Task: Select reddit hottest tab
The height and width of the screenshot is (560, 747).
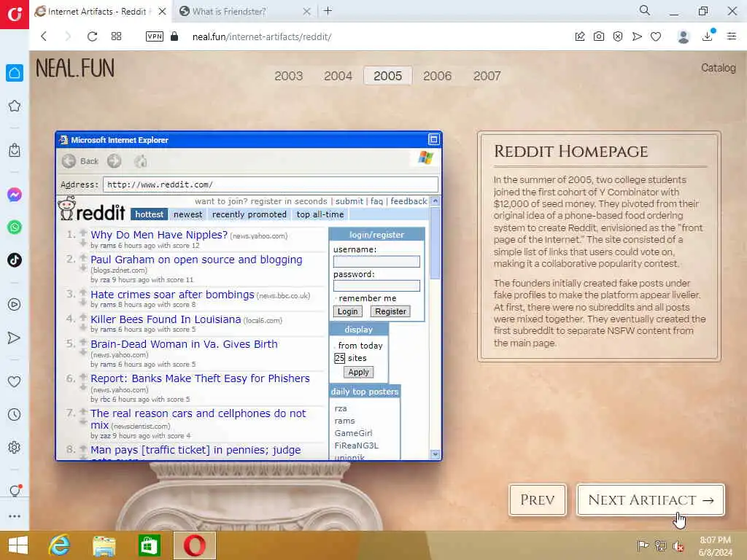Action: (x=149, y=214)
